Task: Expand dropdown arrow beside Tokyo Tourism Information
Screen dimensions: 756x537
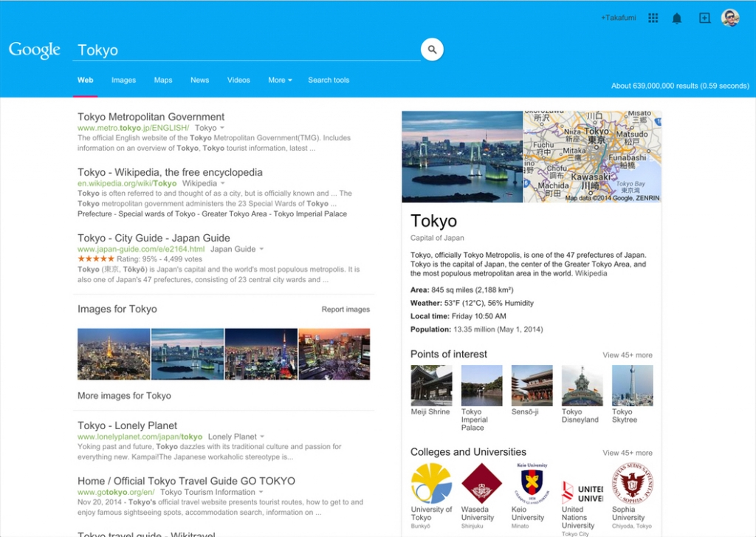Action: coord(261,492)
